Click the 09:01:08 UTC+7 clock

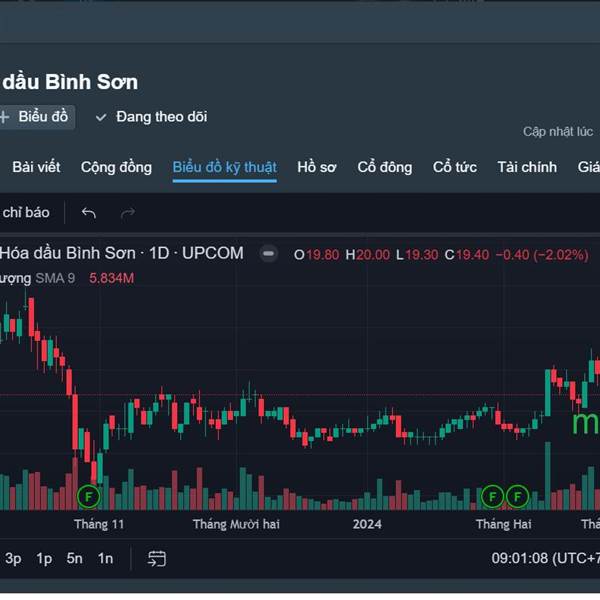click(546, 558)
